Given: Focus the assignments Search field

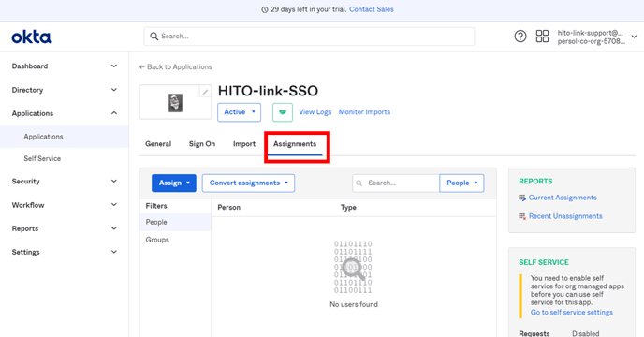Looking at the screenshot, I should point(396,183).
